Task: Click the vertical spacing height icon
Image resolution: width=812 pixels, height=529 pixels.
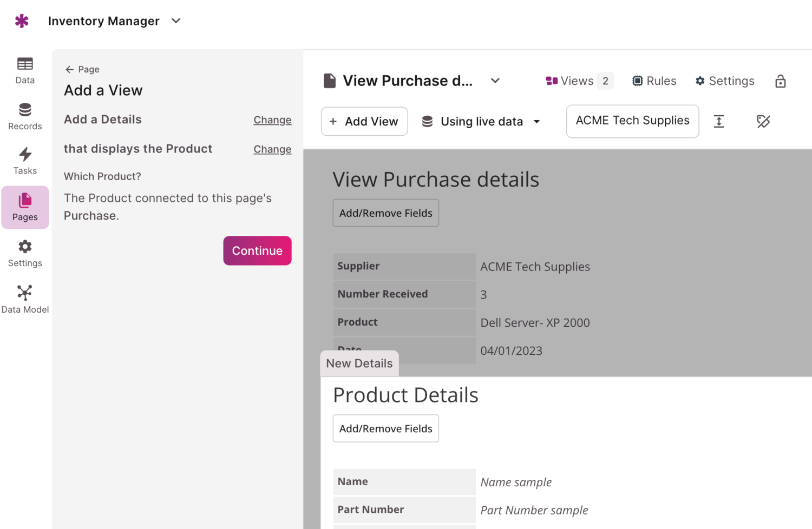Action: [719, 121]
